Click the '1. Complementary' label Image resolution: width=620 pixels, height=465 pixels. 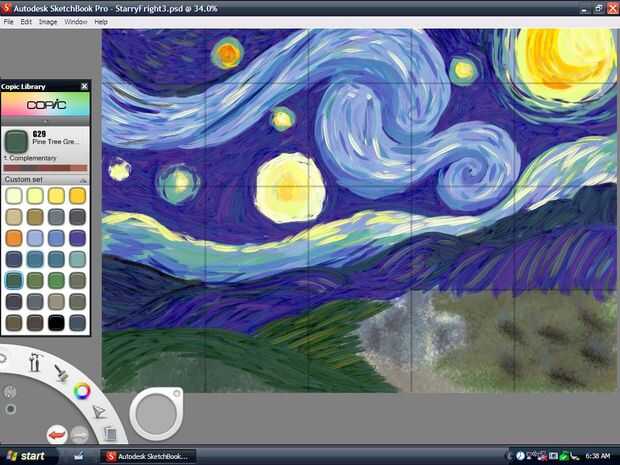coord(30,158)
